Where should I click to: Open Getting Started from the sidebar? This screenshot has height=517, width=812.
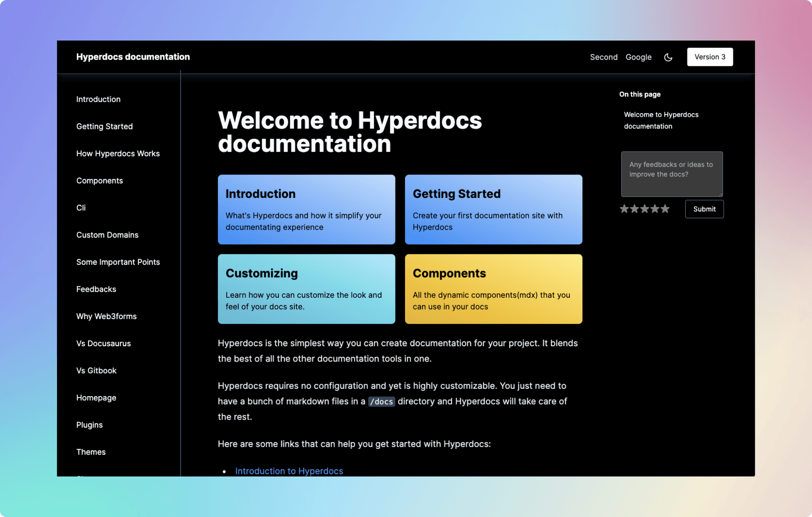[104, 126]
